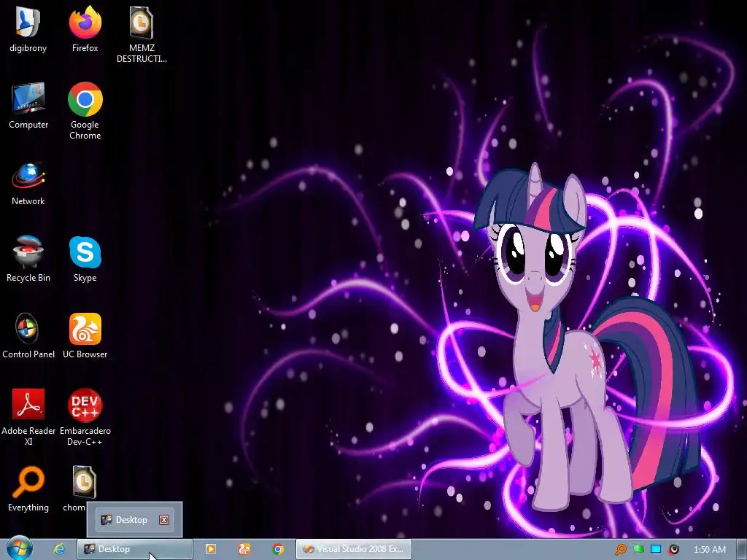747x560 pixels.
Task: Launch Internet Explorer from taskbar
Action: [x=58, y=549]
